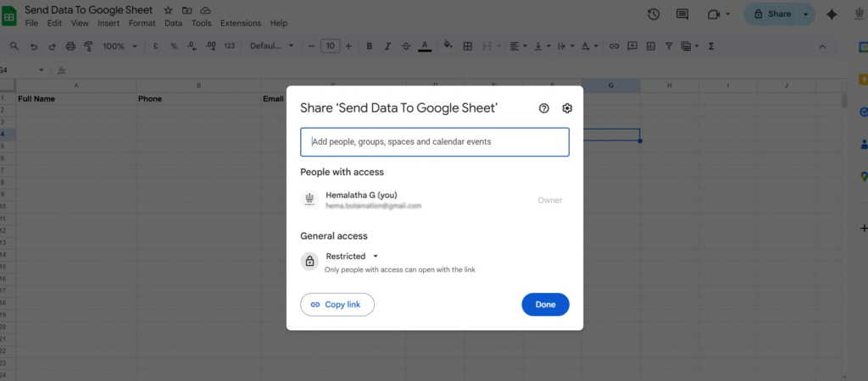
Task: Click the insert link toolbar icon
Action: (x=614, y=46)
